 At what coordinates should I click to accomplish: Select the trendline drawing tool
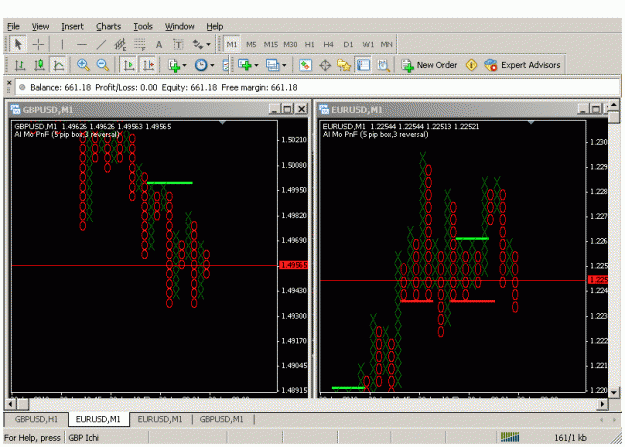[101, 44]
